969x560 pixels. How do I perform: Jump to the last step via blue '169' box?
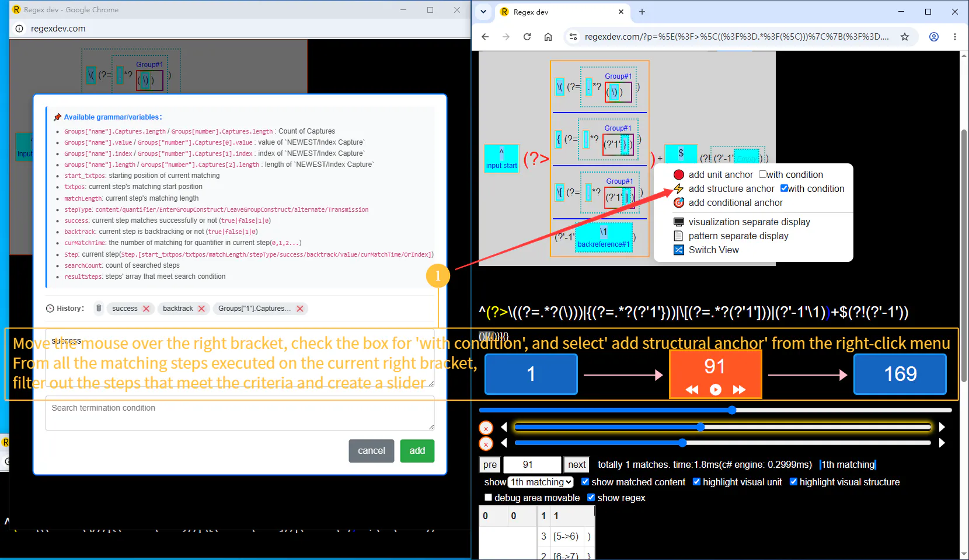click(900, 374)
